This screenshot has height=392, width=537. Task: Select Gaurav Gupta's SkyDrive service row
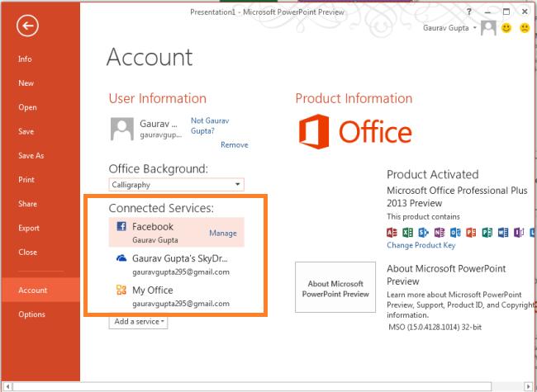176,264
